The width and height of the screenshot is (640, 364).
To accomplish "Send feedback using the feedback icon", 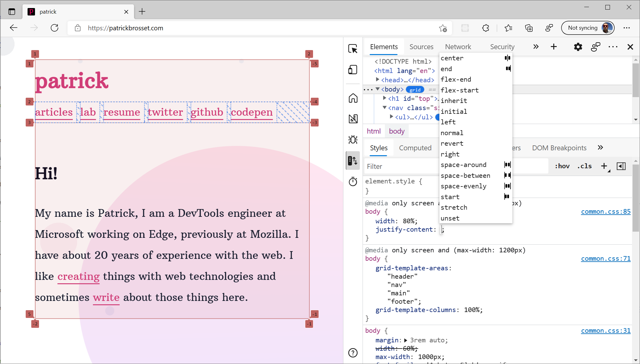I will point(595,47).
